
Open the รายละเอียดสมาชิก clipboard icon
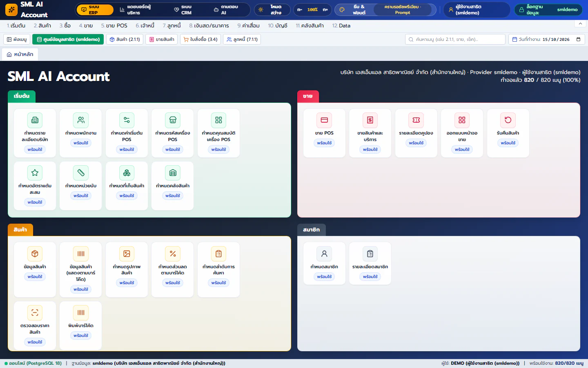(x=370, y=254)
